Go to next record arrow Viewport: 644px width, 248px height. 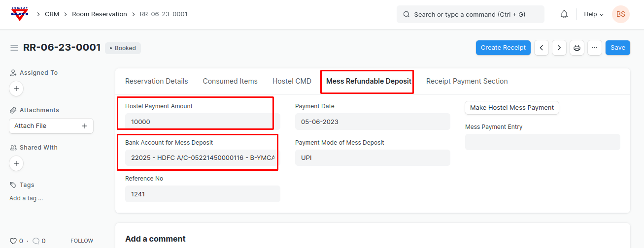559,48
